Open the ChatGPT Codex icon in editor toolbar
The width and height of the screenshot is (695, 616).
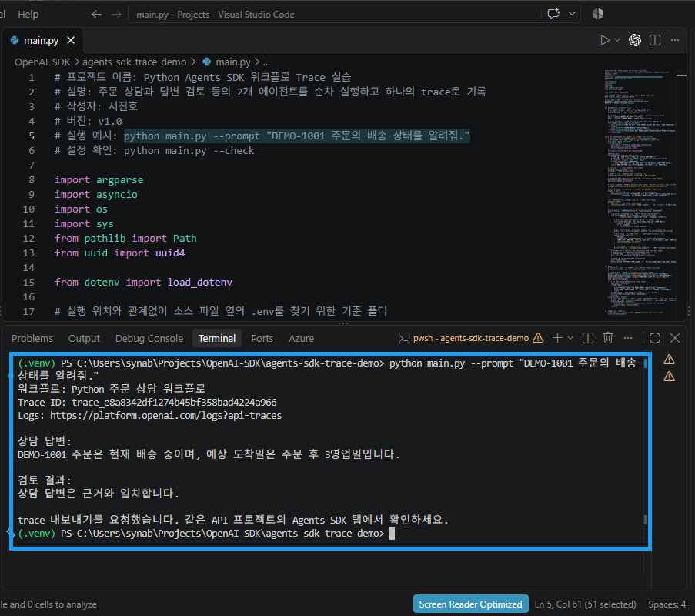[635, 40]
